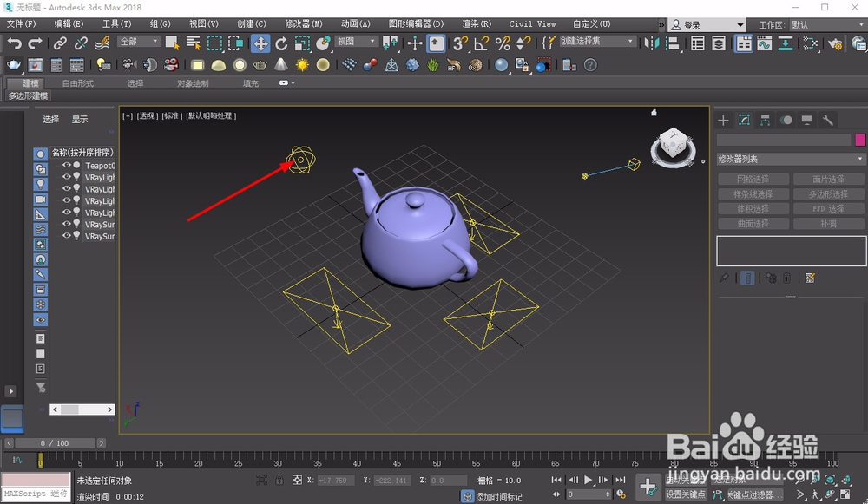Expand the 修改器列表 modifier list dropdown
This screenshot has height=504, width=868.
[790, 159]
